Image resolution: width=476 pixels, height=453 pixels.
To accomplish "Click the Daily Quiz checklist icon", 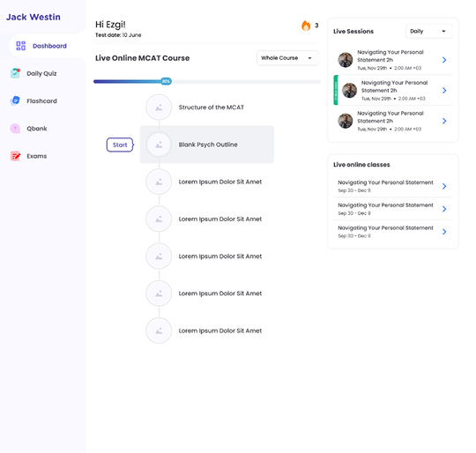I will (x=15, y=73).
